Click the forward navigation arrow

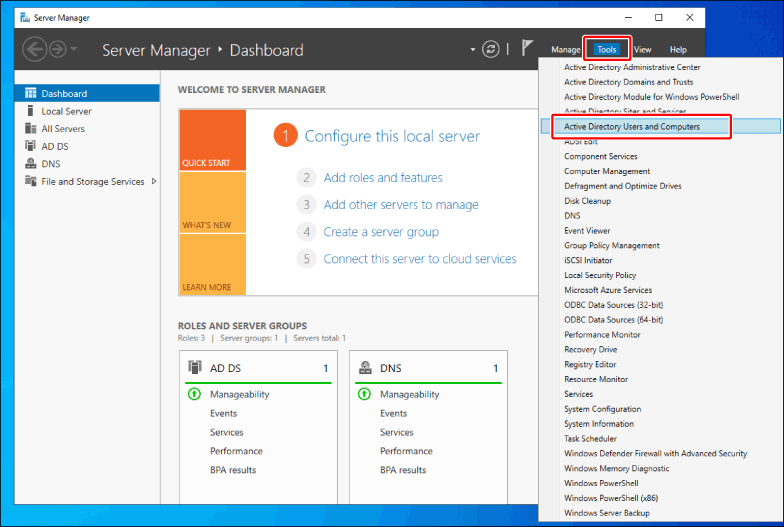click(x=58, y=50)
